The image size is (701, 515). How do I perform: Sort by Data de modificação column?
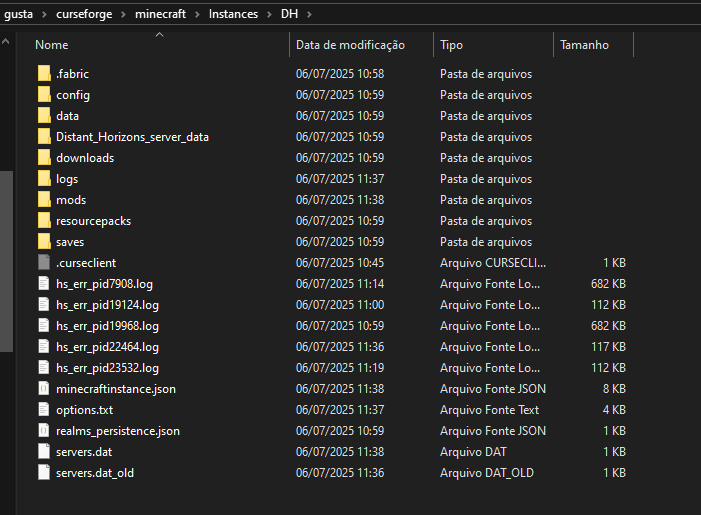point(350,45)
